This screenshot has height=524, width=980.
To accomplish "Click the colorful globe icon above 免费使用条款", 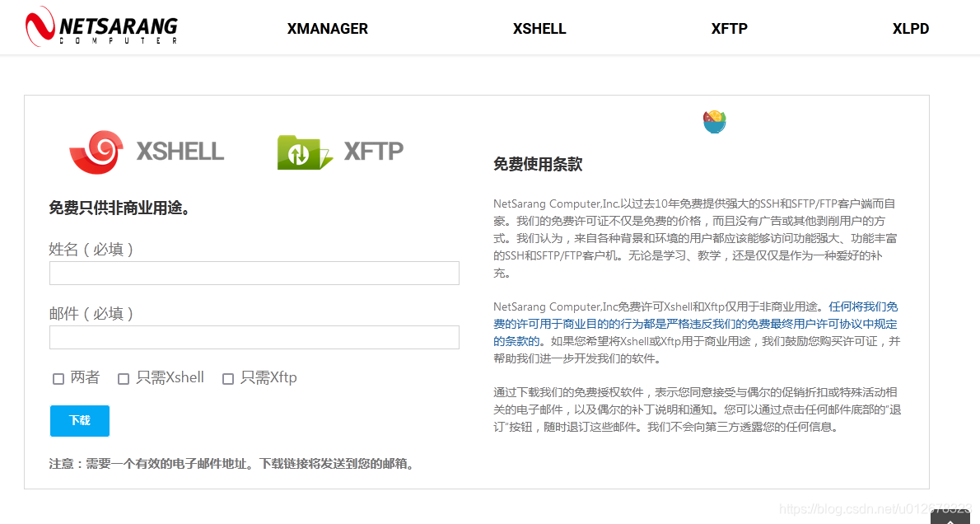I will pyautogui.click(x=714, y=120).
